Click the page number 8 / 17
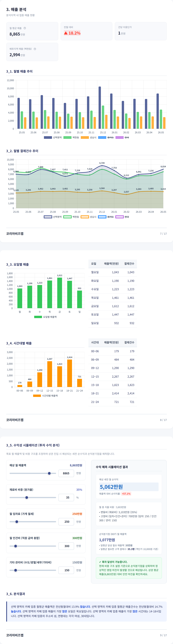The height and width of the screenshot is (644, 173). pyautogui.click(x=163, y=420)
